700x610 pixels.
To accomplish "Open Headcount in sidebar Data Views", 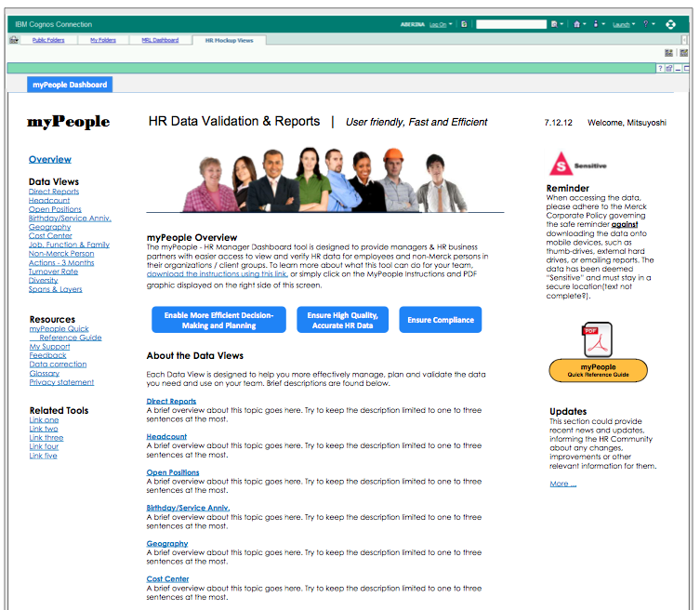I will pos(49,201).
